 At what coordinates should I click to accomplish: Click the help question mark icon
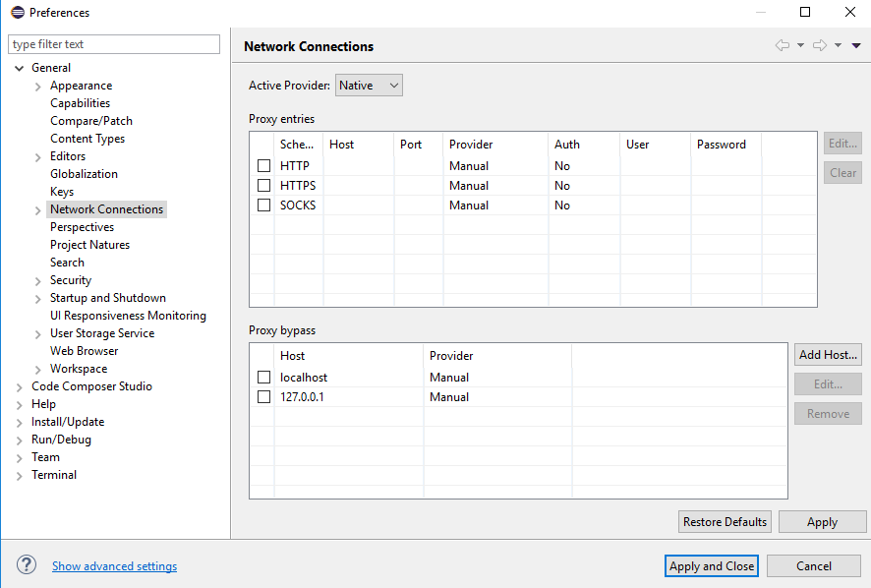tap(27, 565)
